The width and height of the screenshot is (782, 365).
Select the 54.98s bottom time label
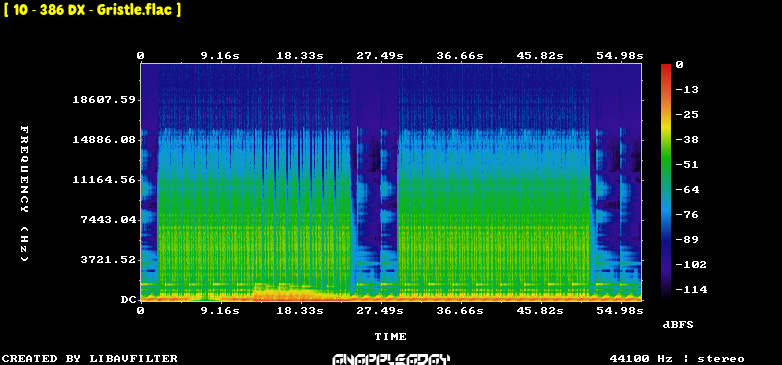(620, 311)
